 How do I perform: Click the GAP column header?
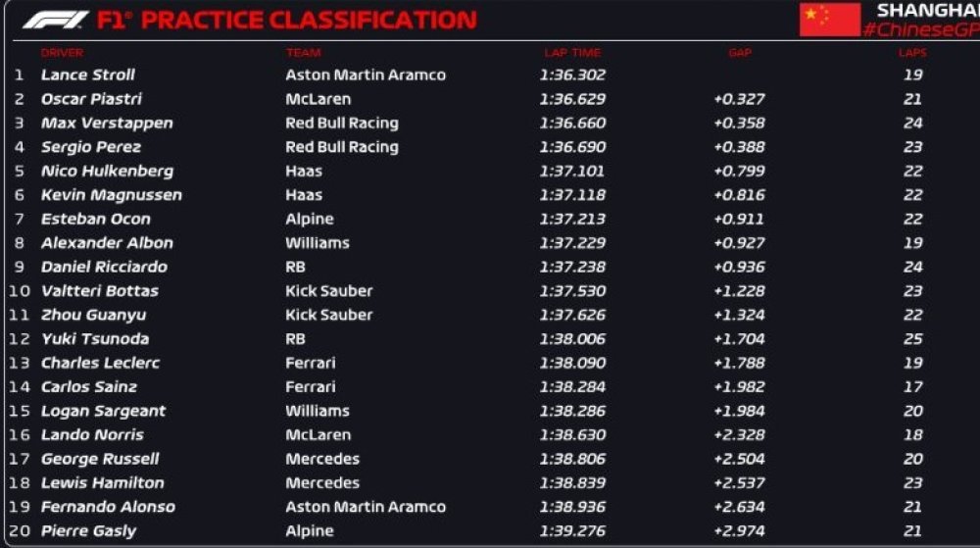[x=740, y=53]
